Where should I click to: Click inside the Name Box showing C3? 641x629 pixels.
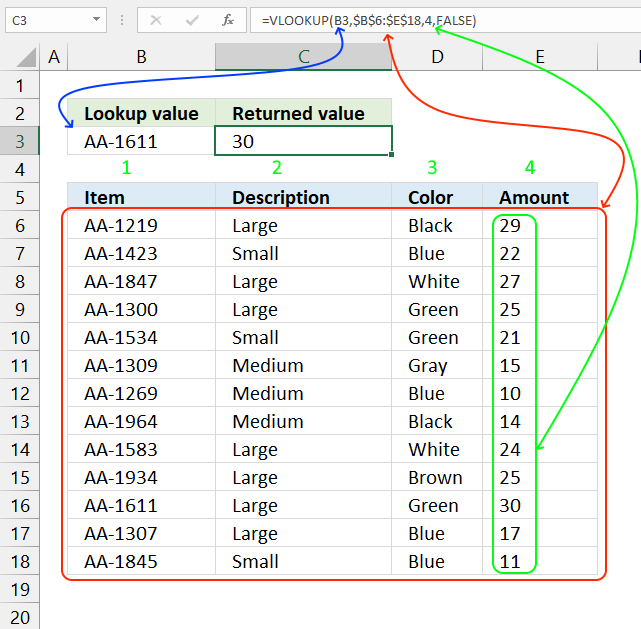point(49,20)
